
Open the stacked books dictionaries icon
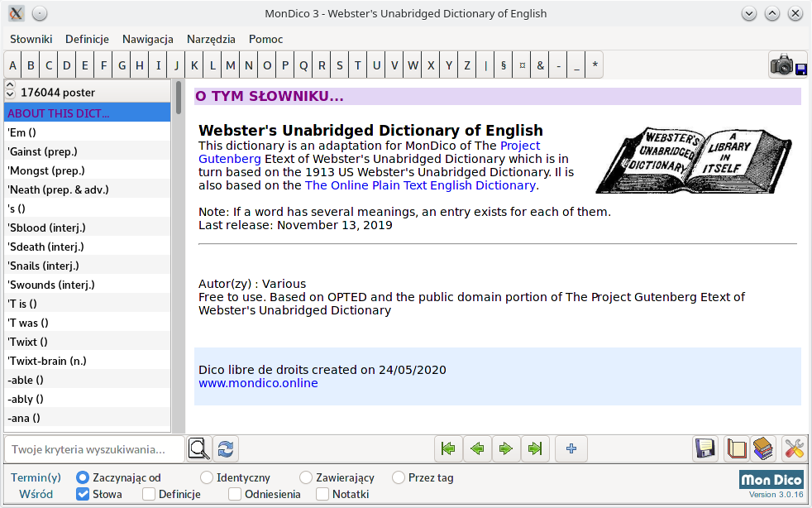coord(763,449)
